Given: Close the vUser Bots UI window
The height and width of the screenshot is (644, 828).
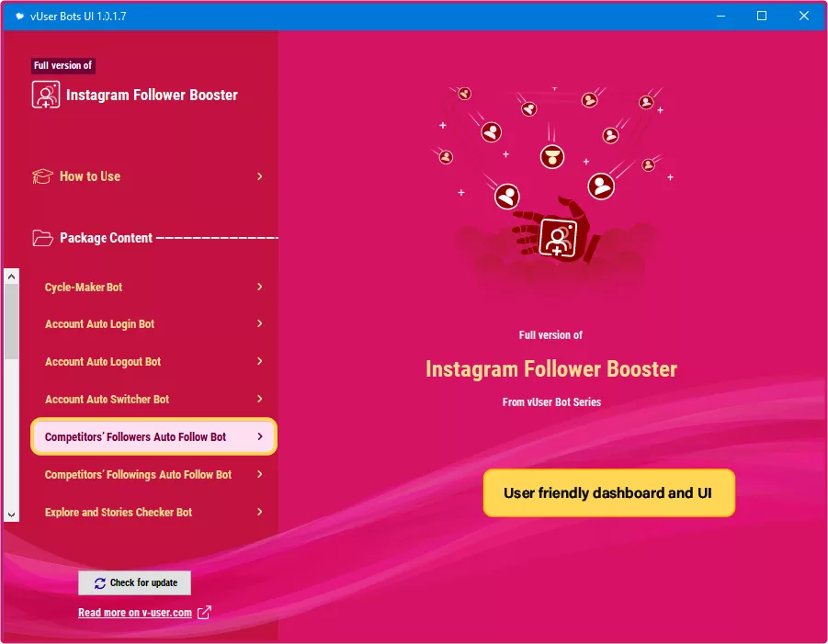Looking at the screenshot, I should tap(804, 16).
